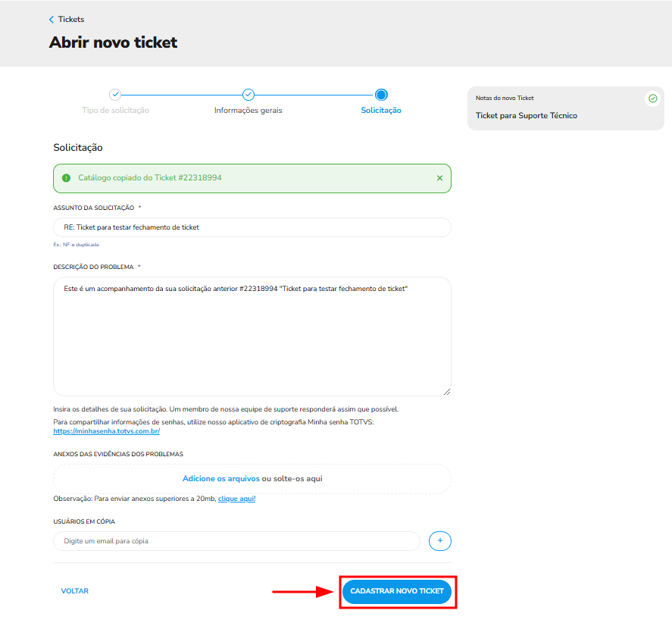
Task: Click the completed 'Tipo de solicitação' step checkmark icon
Action: pyautogui.click(x=115, y=95)
